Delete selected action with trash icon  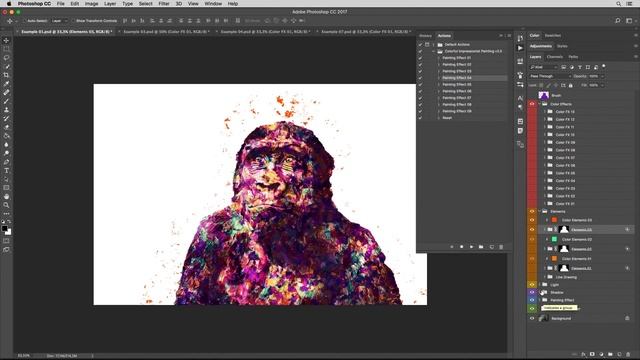(501, 247)
